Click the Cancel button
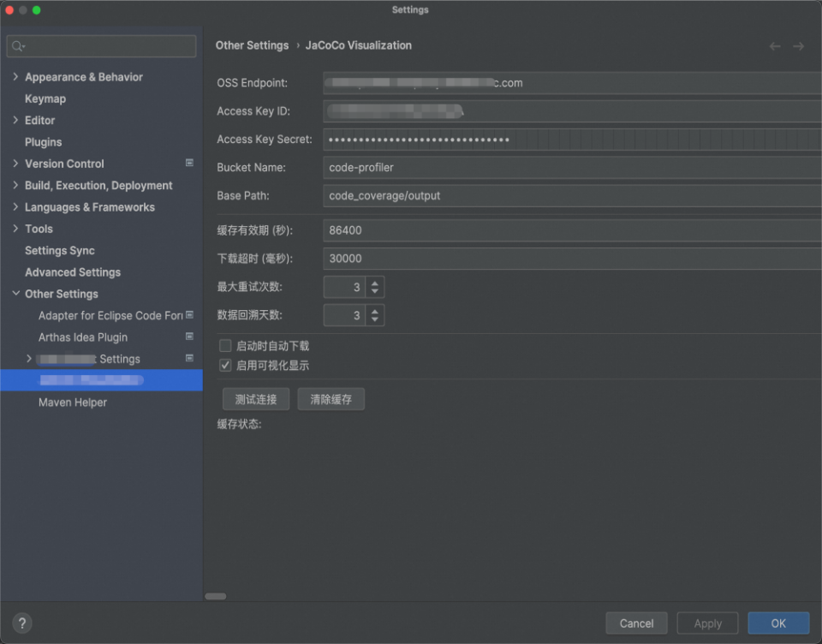822x644 pixels. [636, 623]
